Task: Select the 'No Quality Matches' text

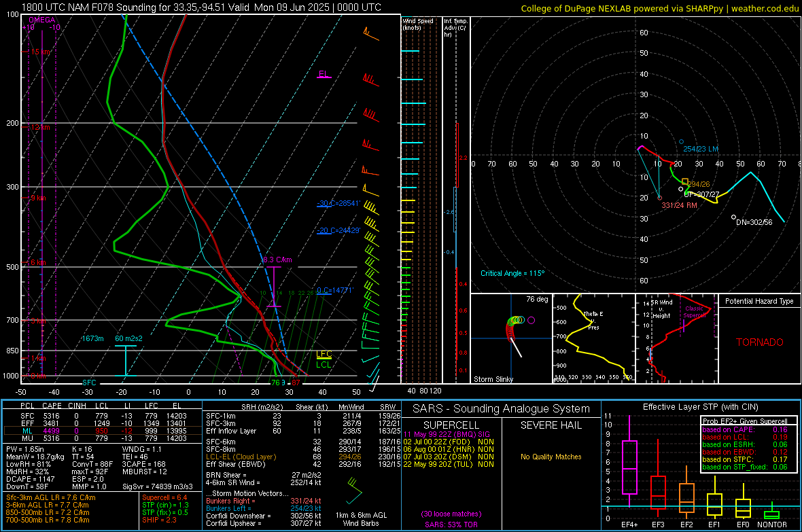Action: click(551, 457)
